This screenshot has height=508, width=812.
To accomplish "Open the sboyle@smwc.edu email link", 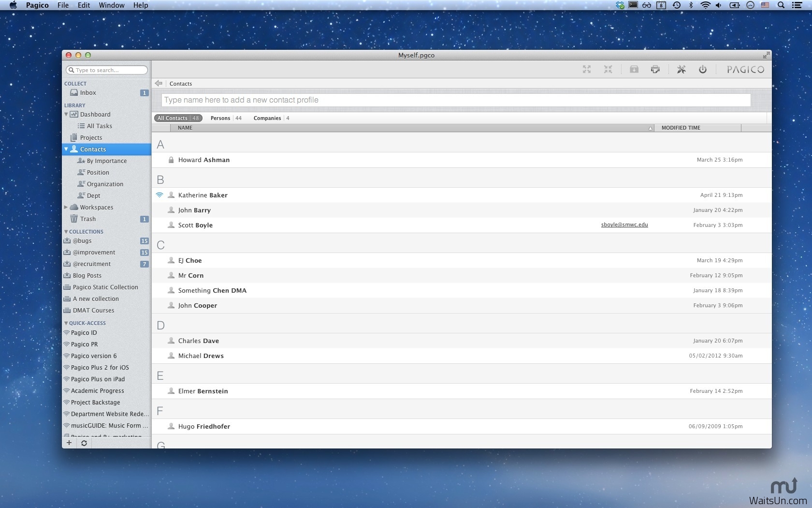I will (624, 225).
